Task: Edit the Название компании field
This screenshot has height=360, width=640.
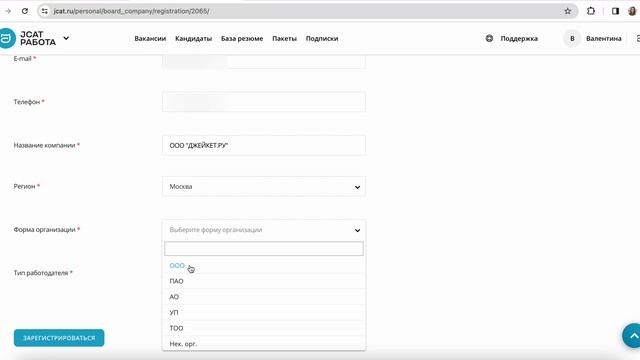Action: click(264, 145)
